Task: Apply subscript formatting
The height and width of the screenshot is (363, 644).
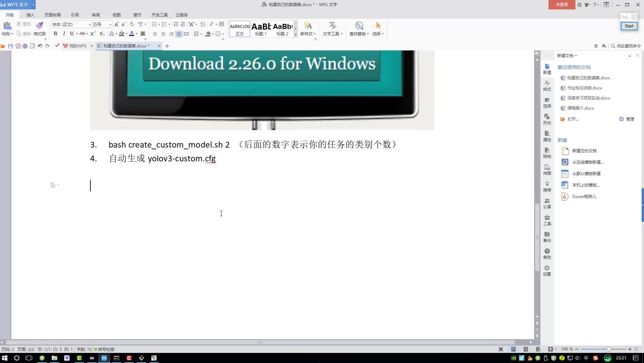Action: click(x=102, y=34)
